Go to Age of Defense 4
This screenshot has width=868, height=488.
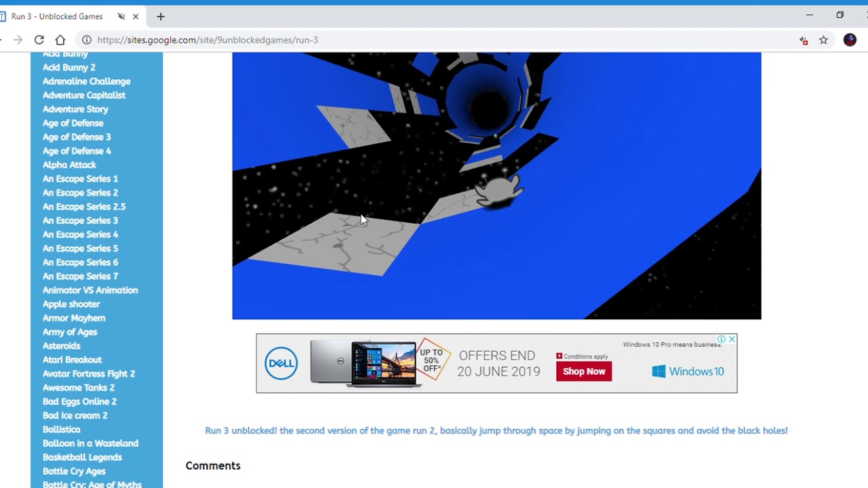[77, 150]
